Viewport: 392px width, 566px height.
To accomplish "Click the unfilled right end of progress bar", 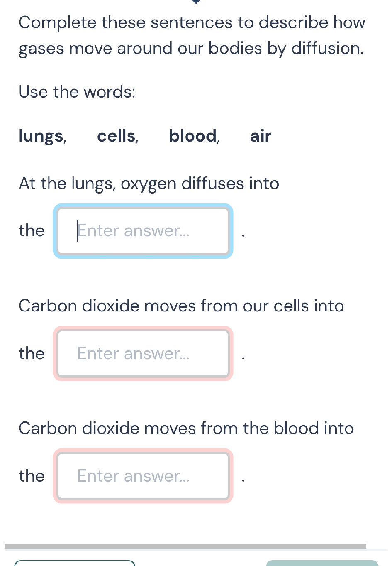I will tap(377, 549).
